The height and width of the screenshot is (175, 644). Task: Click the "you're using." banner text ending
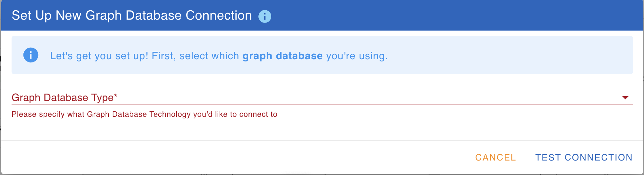(x=357, y=56)
